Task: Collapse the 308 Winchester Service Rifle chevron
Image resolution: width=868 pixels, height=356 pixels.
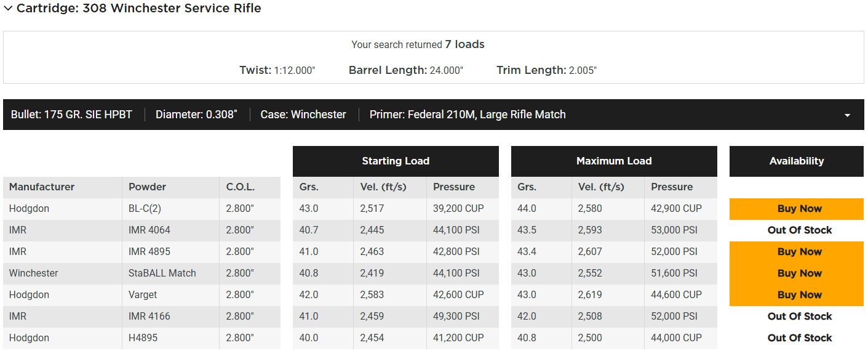Action: coord(9,9)
